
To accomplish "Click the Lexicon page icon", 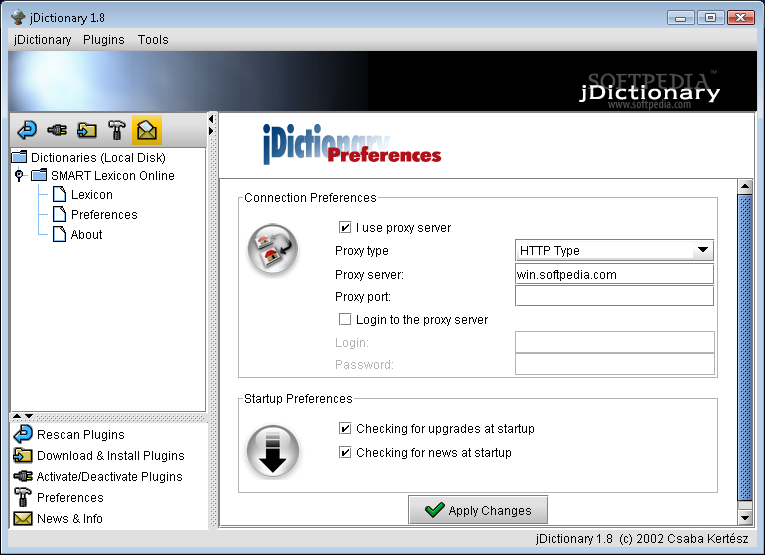I will pyautogui.click(x=59, y=194).
